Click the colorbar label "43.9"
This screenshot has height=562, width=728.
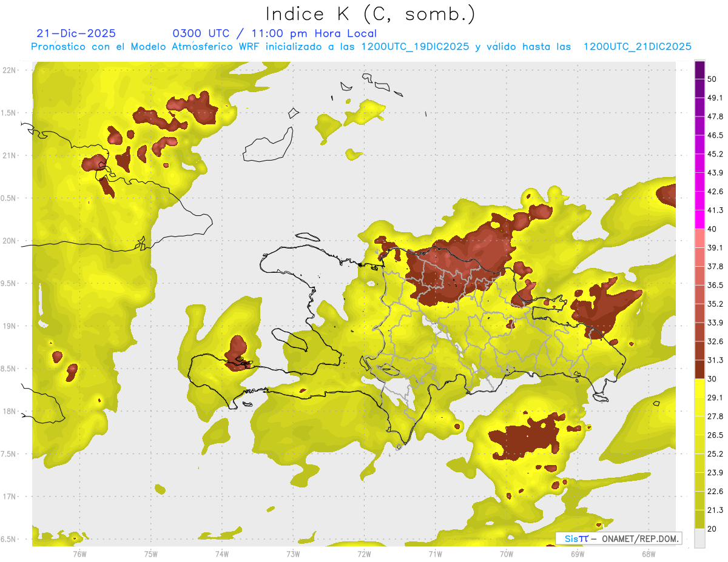pyautogui.click(x=715, y=173)
